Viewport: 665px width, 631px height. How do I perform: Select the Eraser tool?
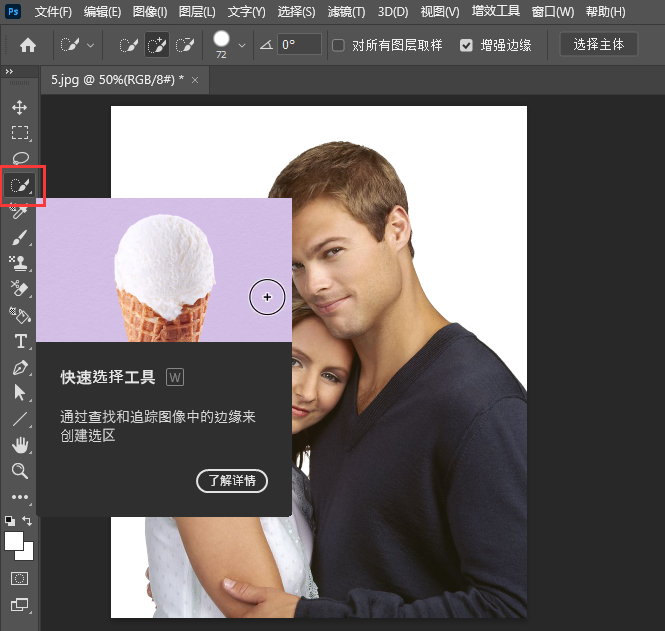[19, 289]
